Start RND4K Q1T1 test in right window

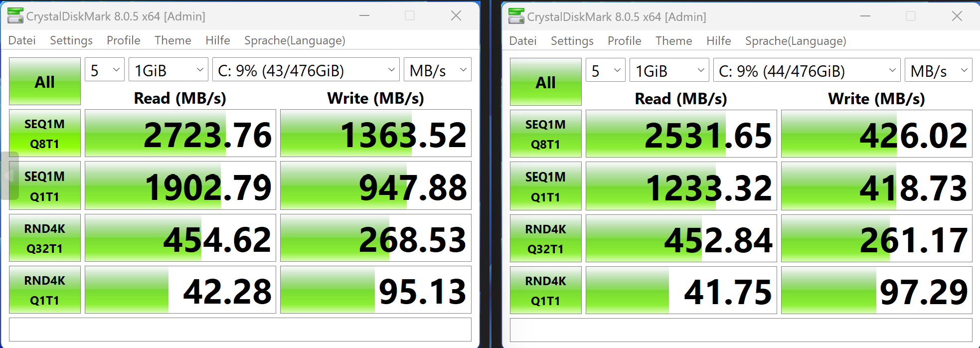pyautogui.click(x=546, y=290)
